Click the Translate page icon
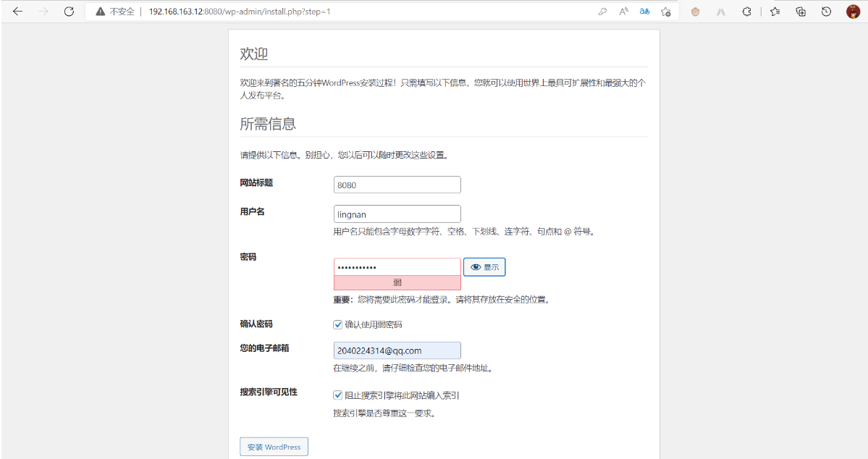The height and width of the screenshot is (459, 868). coord(644,11)
